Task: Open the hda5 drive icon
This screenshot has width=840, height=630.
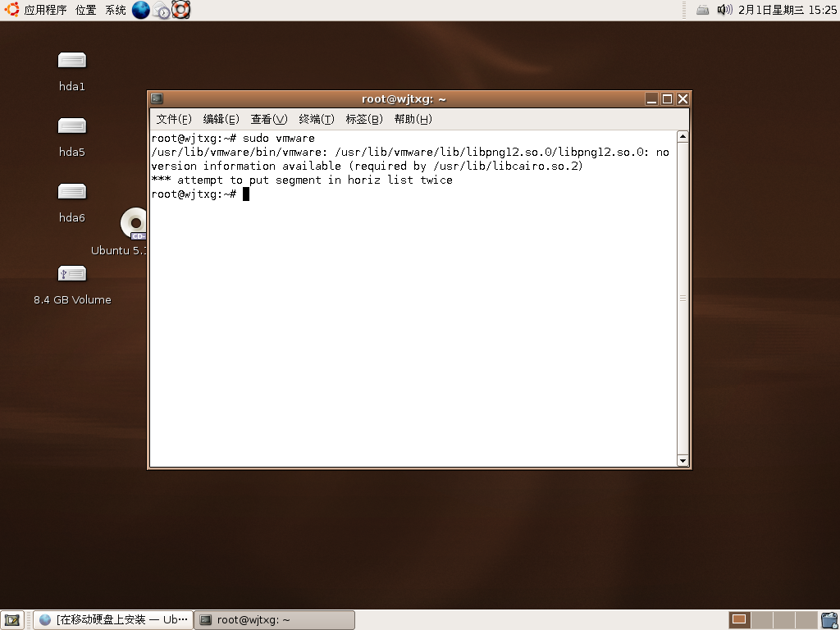Action: (x=72, y=126)
